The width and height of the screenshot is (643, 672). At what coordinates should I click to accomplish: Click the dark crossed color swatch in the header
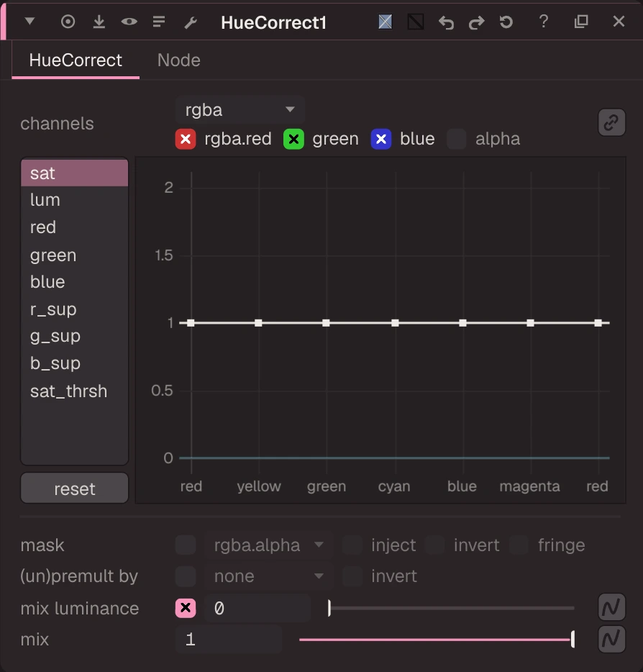tap(415, 22)
